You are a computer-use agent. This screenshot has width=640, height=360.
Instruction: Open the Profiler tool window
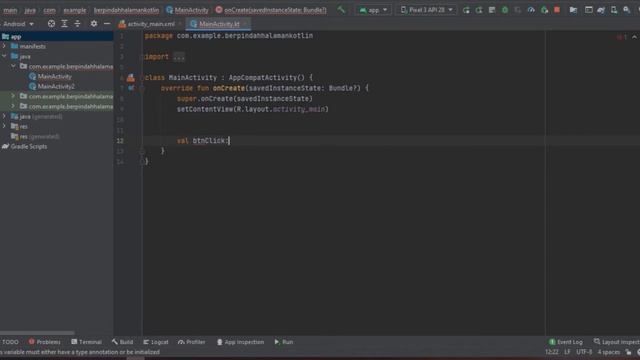pos(191,342)
